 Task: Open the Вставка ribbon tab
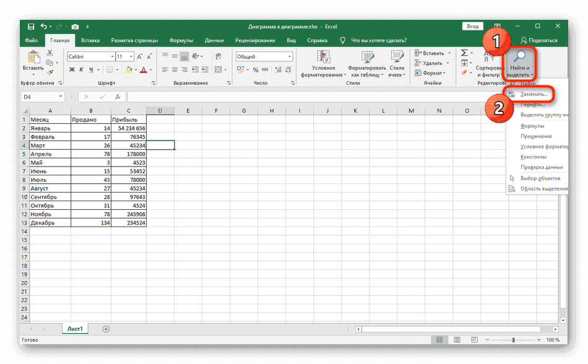click(90, 40)
